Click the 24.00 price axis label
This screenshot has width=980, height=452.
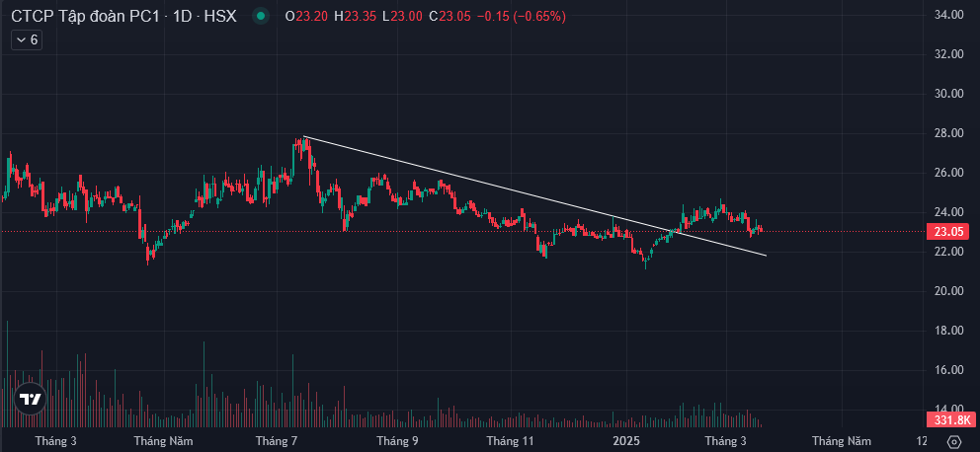948,213
